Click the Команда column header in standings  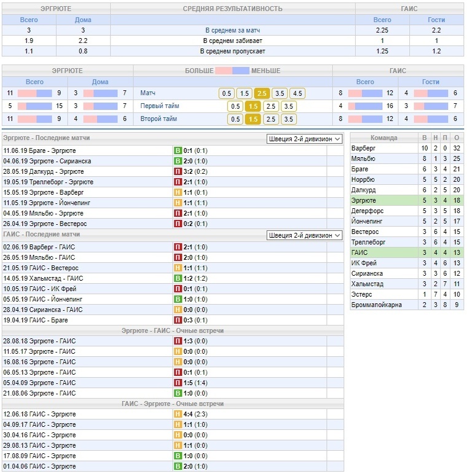click(384, 138)
